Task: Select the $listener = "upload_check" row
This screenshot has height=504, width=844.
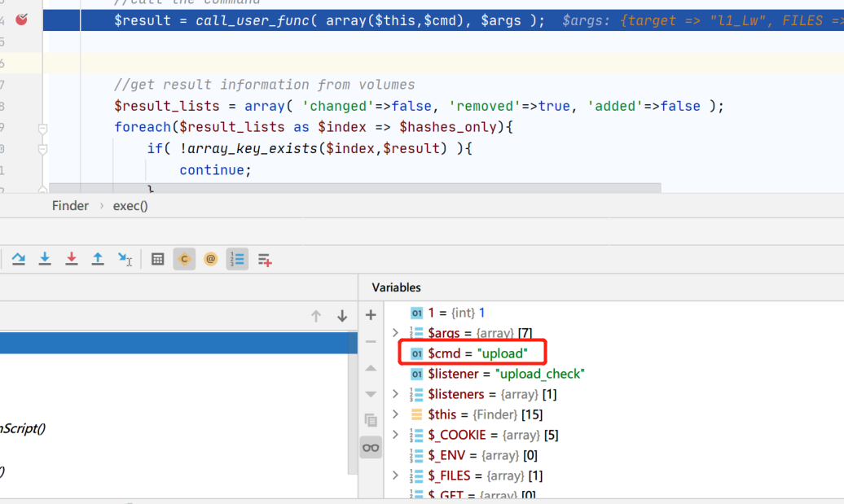Action: pos(613,374)
